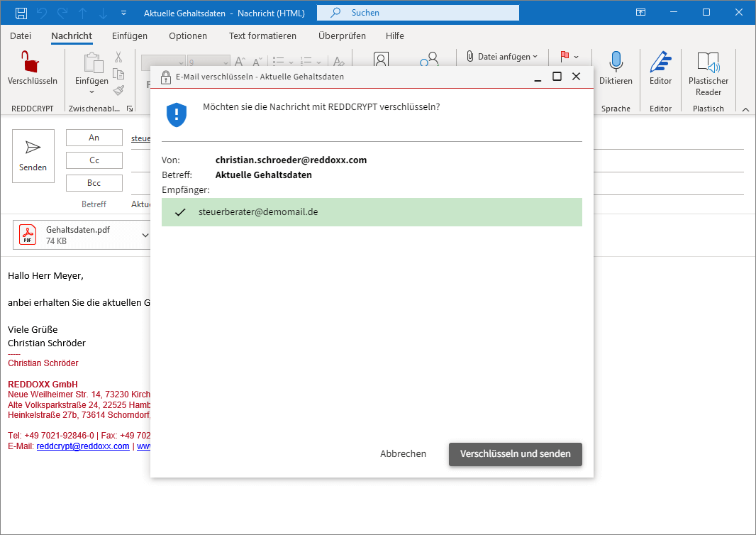Click the reddcrypt@reddoxx.com email link

[83, 446]
